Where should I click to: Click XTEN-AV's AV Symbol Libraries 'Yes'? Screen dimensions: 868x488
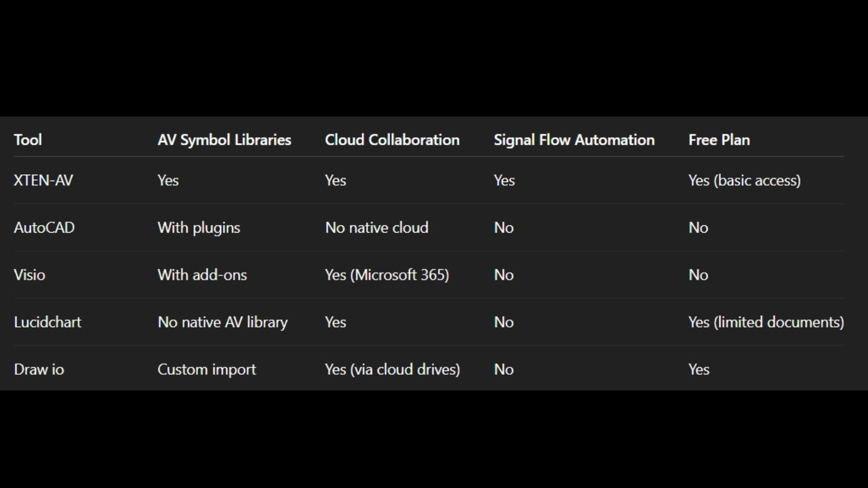168,180
